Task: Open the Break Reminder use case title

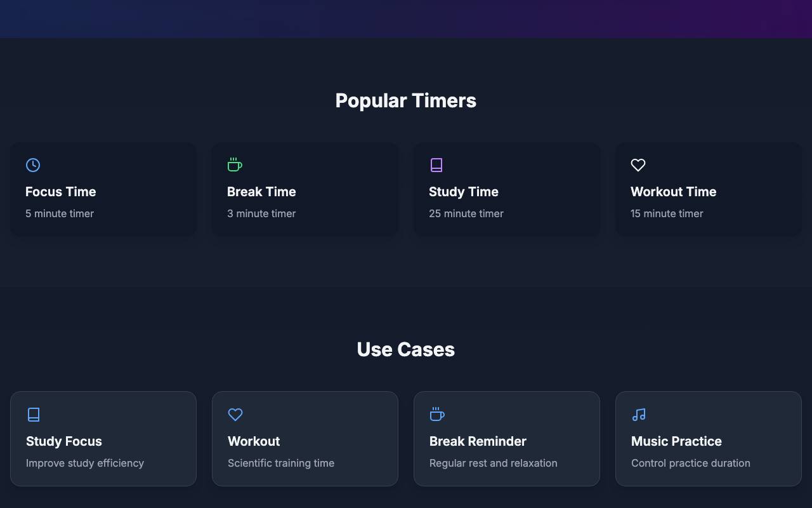Action: 478,441
